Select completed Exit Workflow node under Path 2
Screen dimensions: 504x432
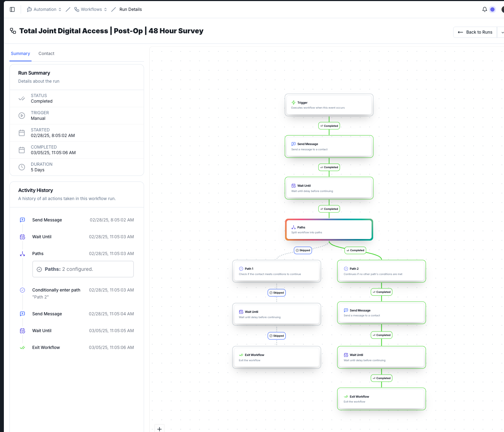pos(381,399)
